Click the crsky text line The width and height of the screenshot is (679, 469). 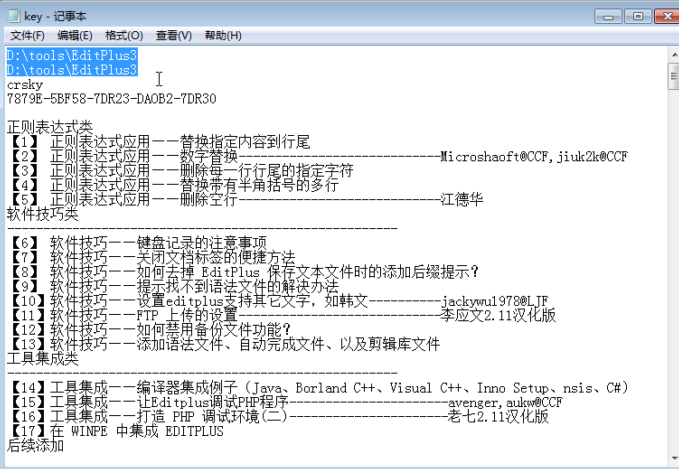(25, 84)
